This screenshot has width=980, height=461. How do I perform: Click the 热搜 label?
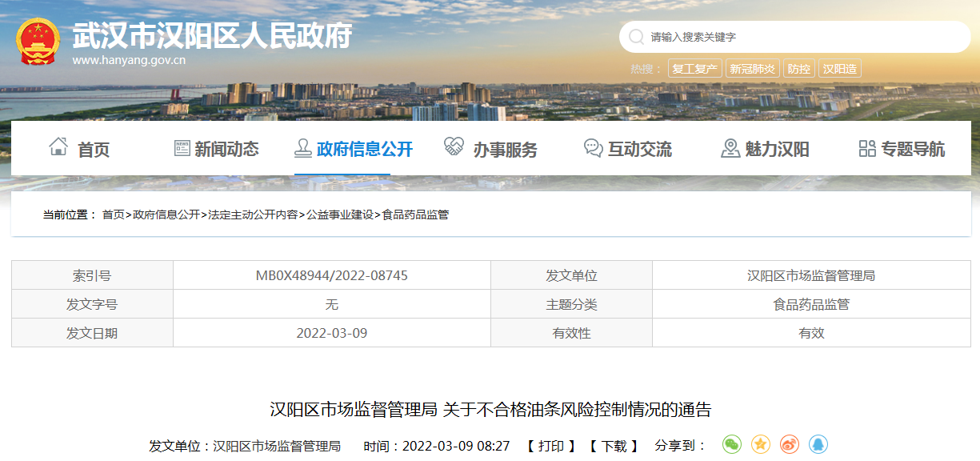pos(646,69)
